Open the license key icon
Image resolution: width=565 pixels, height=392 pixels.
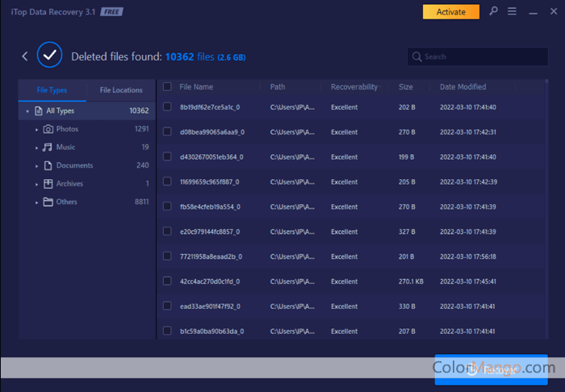pos(494,11)
